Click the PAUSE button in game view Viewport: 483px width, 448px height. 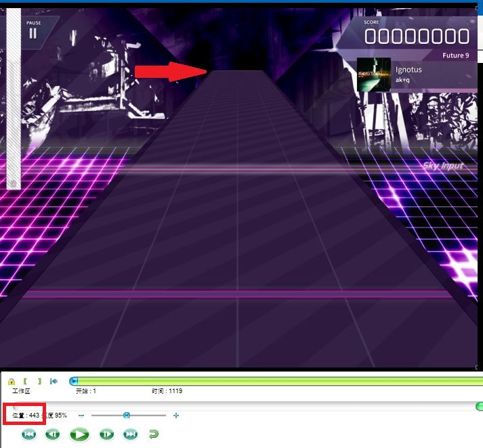click(33, 30)
